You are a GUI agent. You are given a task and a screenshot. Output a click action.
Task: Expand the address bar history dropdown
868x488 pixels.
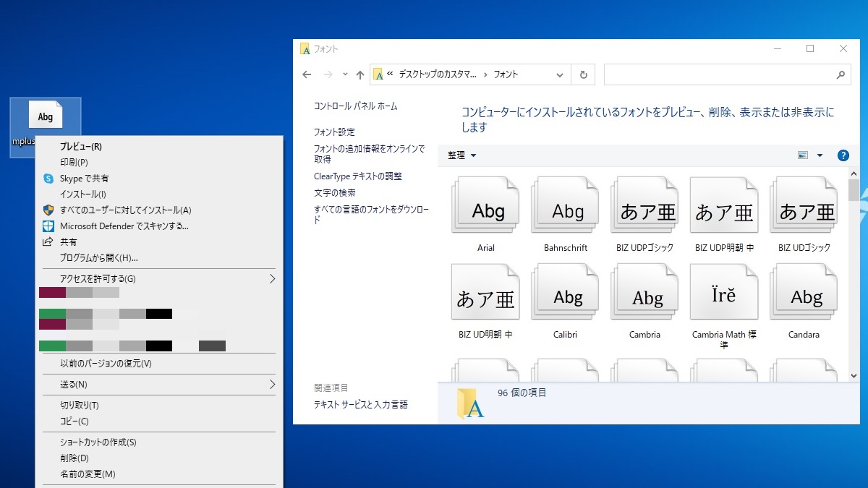click(560, 74)
